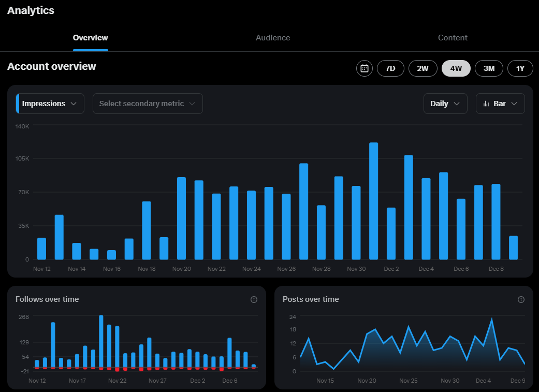Open the calendar date picker icon

[x=365, y=68]
